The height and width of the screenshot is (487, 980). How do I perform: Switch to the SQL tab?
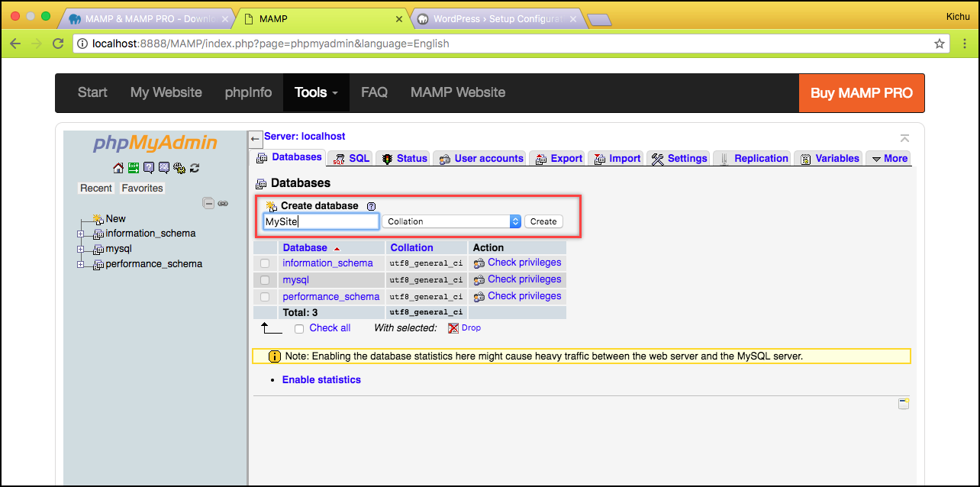pyautogui.click(x=351, y=159)
